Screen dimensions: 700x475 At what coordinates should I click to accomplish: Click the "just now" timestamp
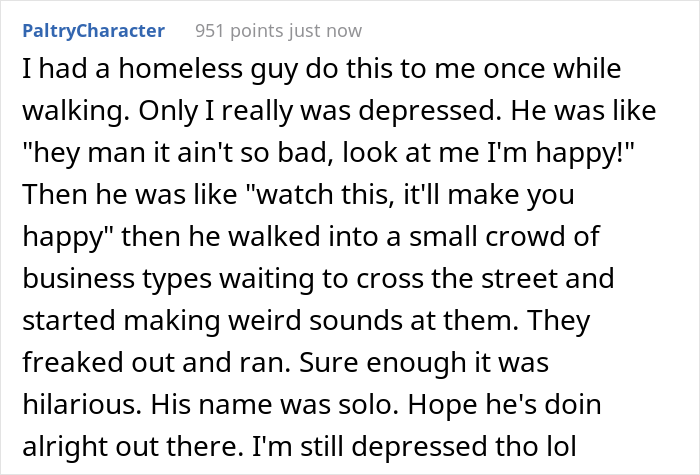click(x=327, y=31)
